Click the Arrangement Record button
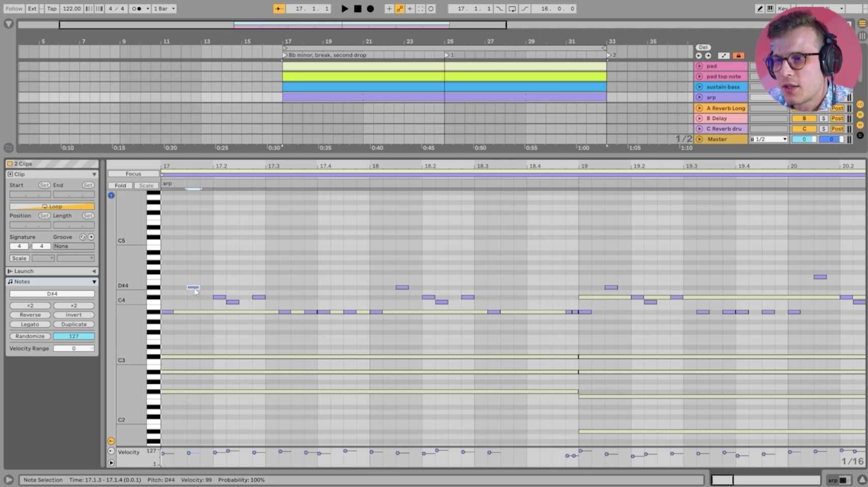Screen dimensions: 868x487 370,9
